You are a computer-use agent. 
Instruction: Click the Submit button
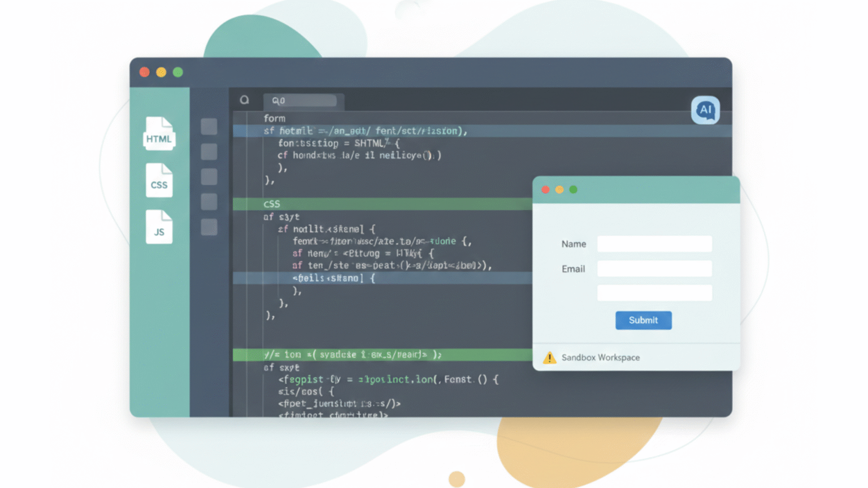(x=644, y=320)
